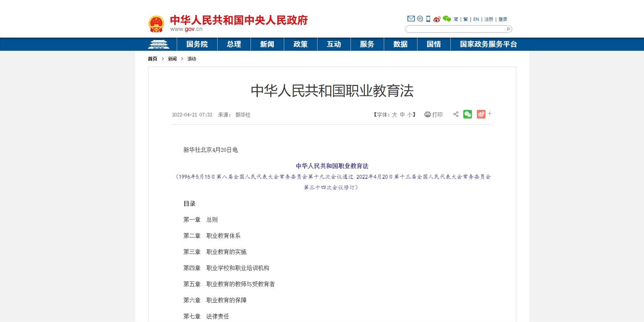The width and height of the screenshot is (644, 322).
Task: Click the search magnifier icon
Action: pos(508,29)
